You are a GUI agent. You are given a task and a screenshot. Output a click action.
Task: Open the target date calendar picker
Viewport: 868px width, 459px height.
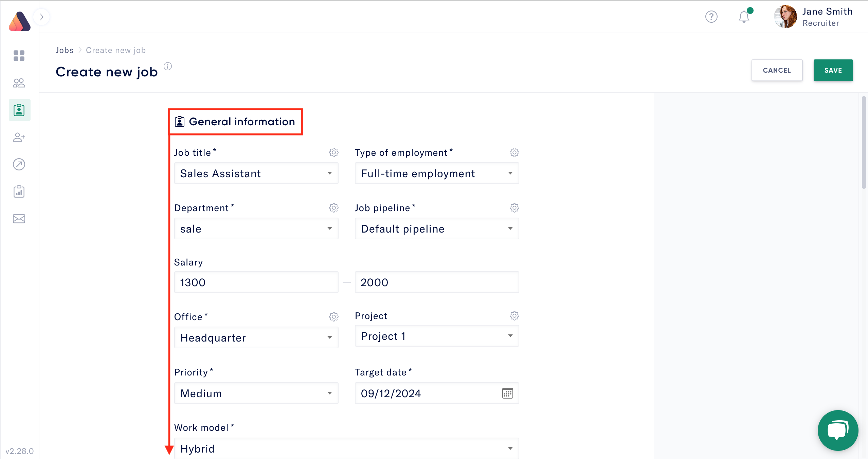click(x=507, y=393)
